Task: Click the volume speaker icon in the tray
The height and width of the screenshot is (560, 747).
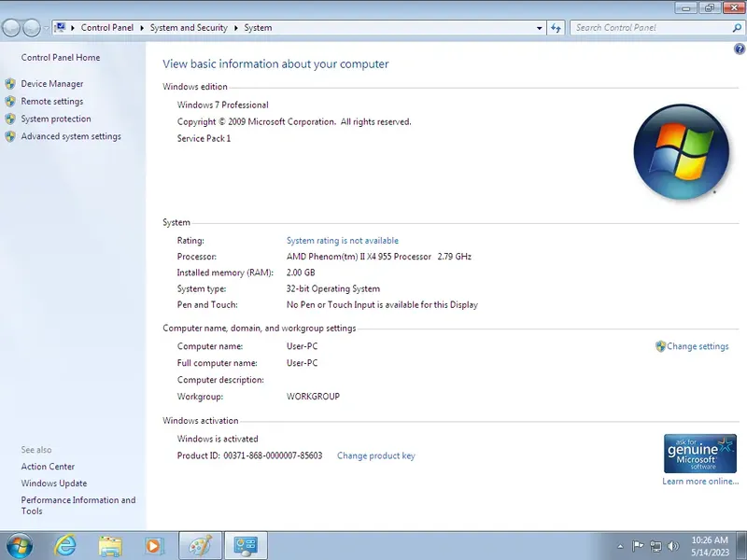Action: pos(671,545)
